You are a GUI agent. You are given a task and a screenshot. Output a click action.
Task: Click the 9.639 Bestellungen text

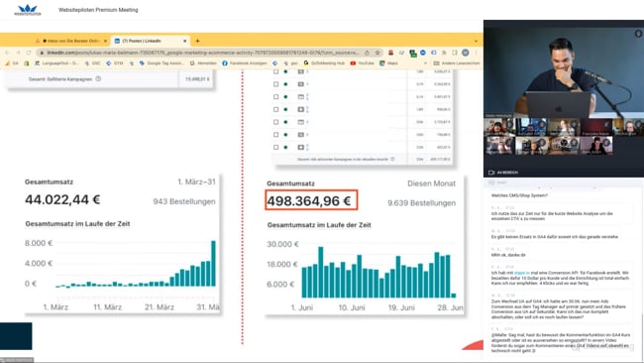[421, 203]
